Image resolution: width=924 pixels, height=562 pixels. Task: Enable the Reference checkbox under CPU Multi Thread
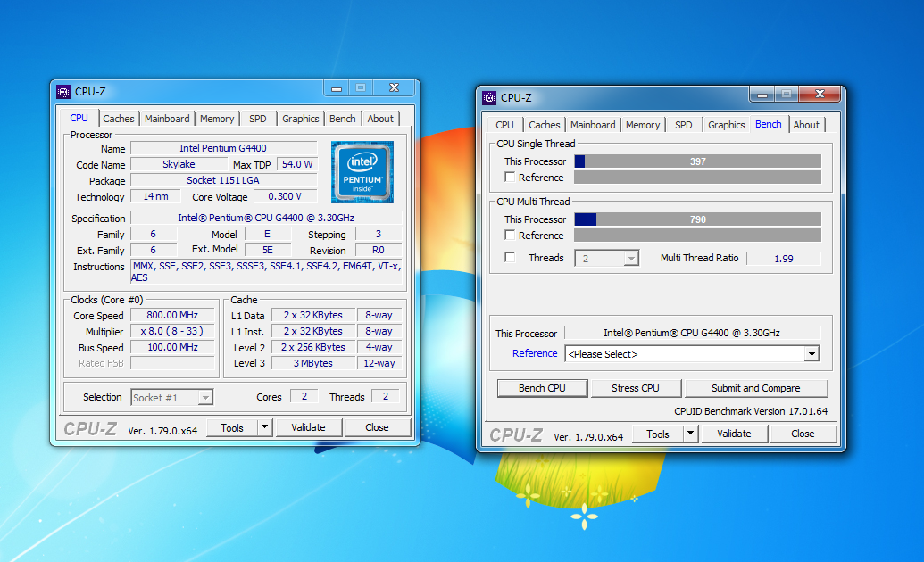[x=511, y=235]
